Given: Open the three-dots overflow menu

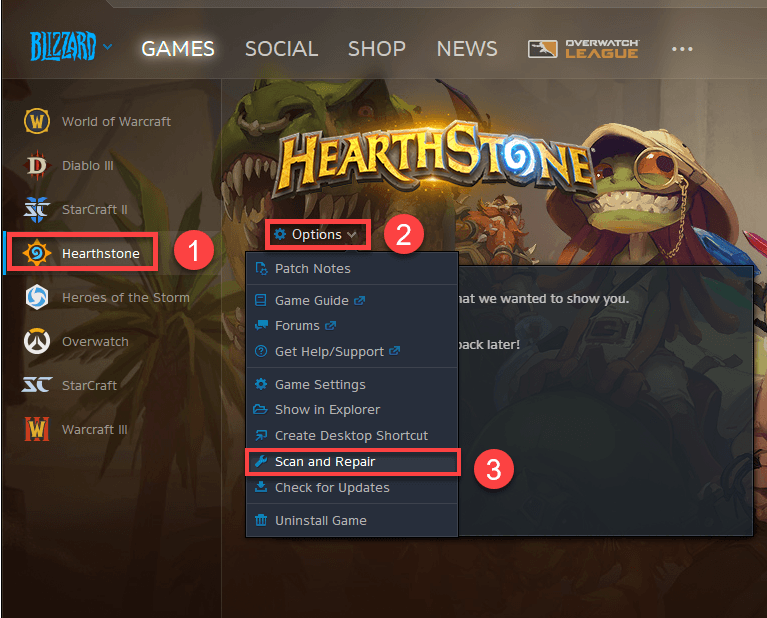Looking at the screenshot, I should click(x=682, y=49).
